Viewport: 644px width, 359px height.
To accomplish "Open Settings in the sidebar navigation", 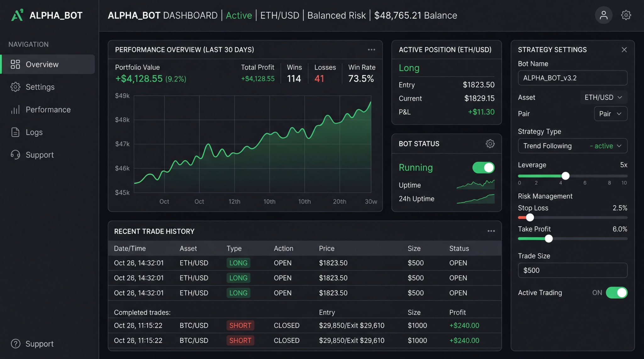I will click(x=40, y=87).
